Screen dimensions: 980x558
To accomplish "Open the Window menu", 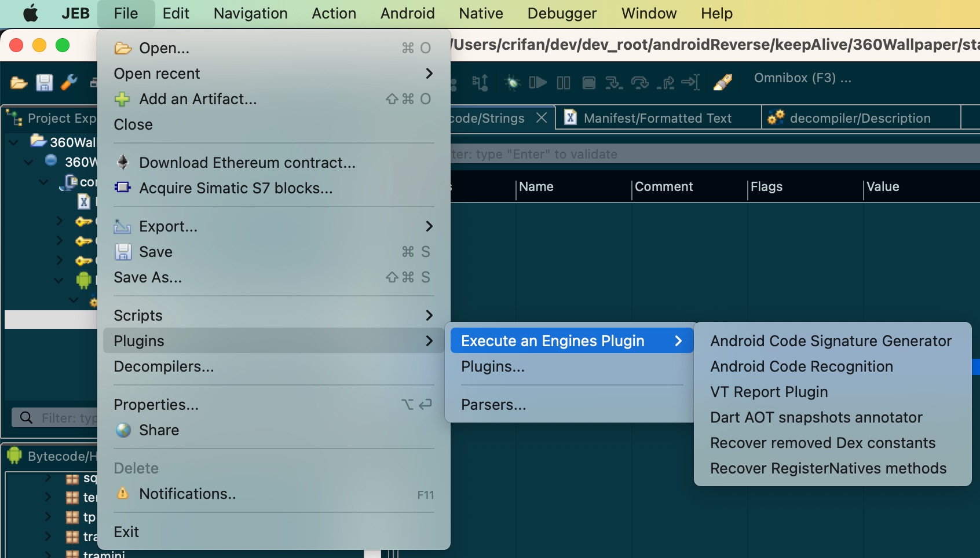I will click(649, 13).
